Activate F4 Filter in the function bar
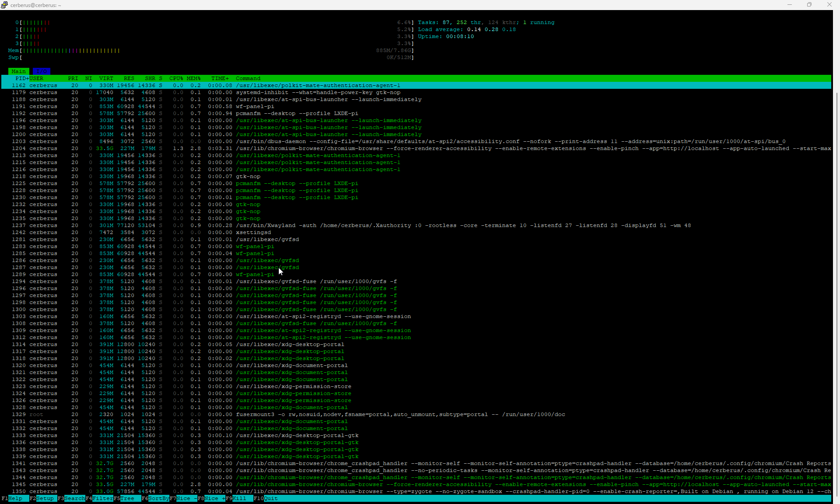 [99, 498]
